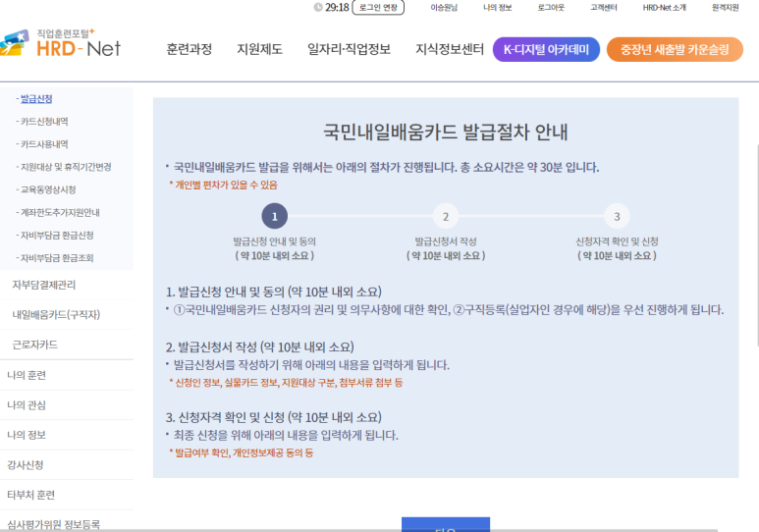Screen dimensions: 759x532
Task: Open 원격지원 link
Action: [725, 7]
